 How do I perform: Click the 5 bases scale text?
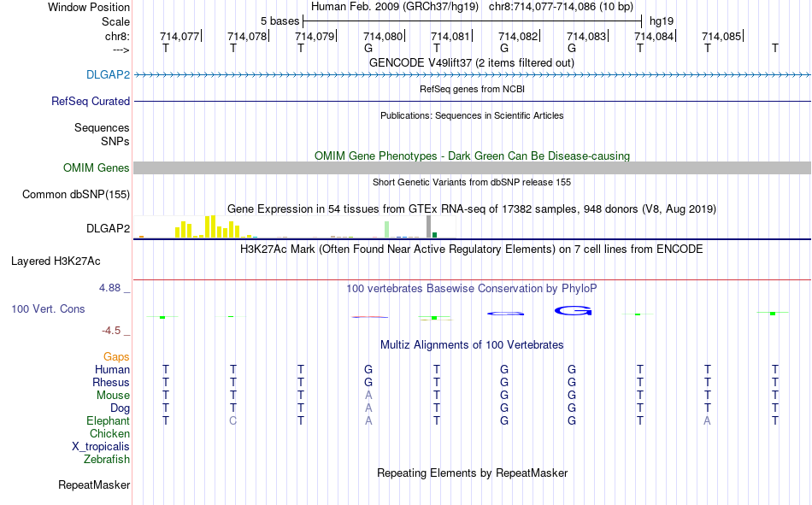coord(279,21)
